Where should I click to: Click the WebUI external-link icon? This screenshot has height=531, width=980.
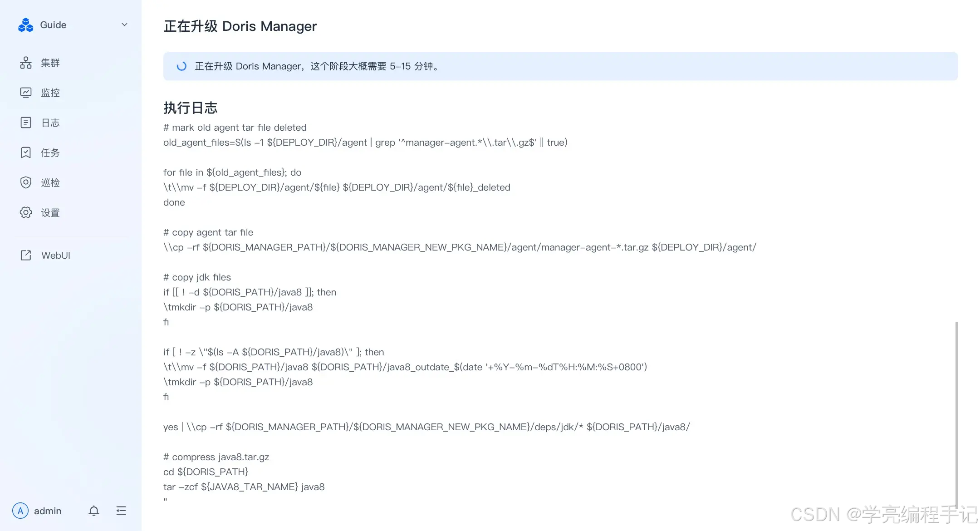(x=26, y=255)
